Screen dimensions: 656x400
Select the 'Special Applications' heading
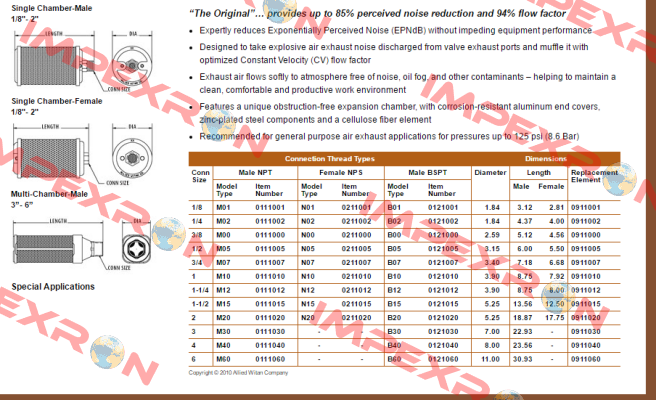53,287
